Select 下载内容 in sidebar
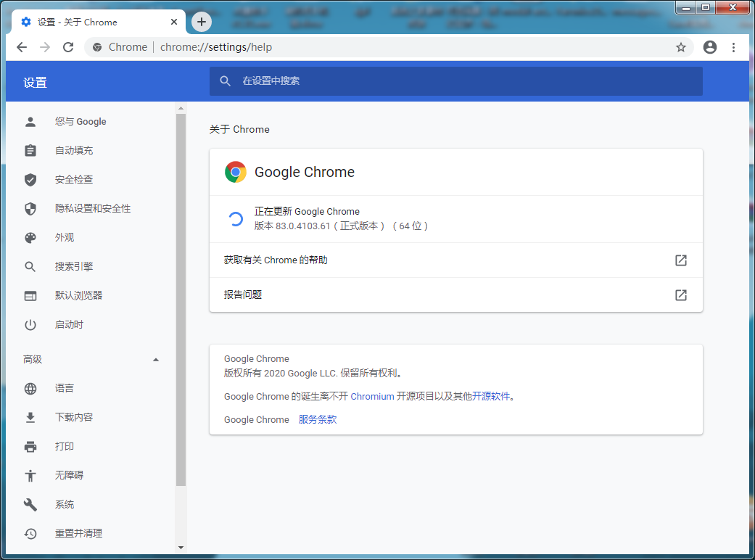This screenshot has width=755, height=560. [74, 418]
